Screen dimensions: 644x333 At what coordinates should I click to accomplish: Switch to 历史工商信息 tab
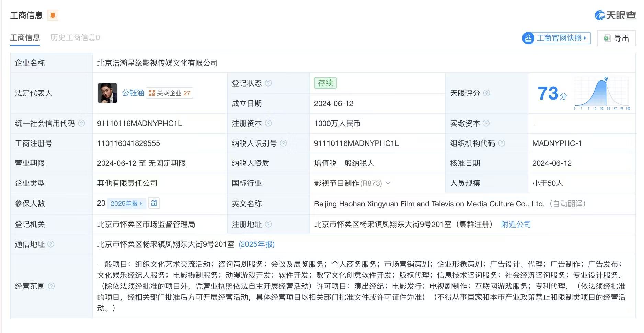75,37
